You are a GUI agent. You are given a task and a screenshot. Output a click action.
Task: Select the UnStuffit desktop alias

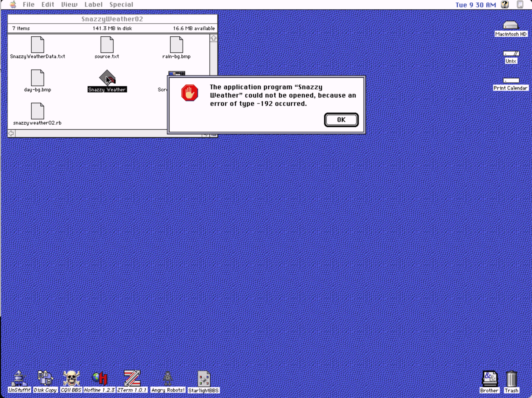[19, 378]
